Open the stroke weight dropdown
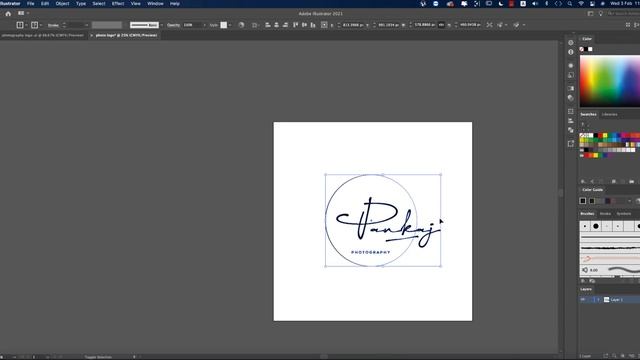Viewport: 640px width, 360px height. click(86, 25)
